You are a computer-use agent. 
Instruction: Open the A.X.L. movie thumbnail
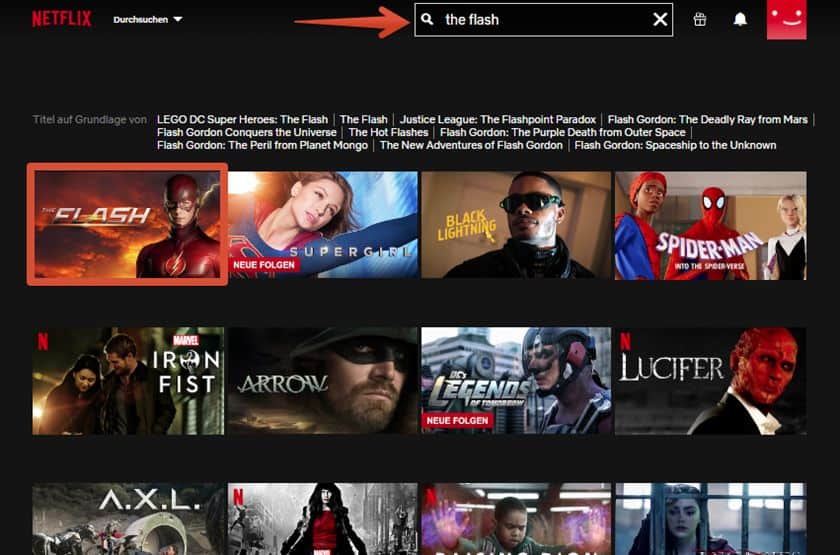(128, 519)
